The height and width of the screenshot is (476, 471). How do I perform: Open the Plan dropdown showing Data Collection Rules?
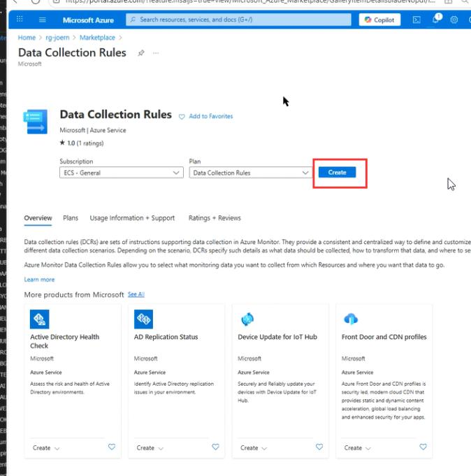pyautogui.click(x=251, y=173)
